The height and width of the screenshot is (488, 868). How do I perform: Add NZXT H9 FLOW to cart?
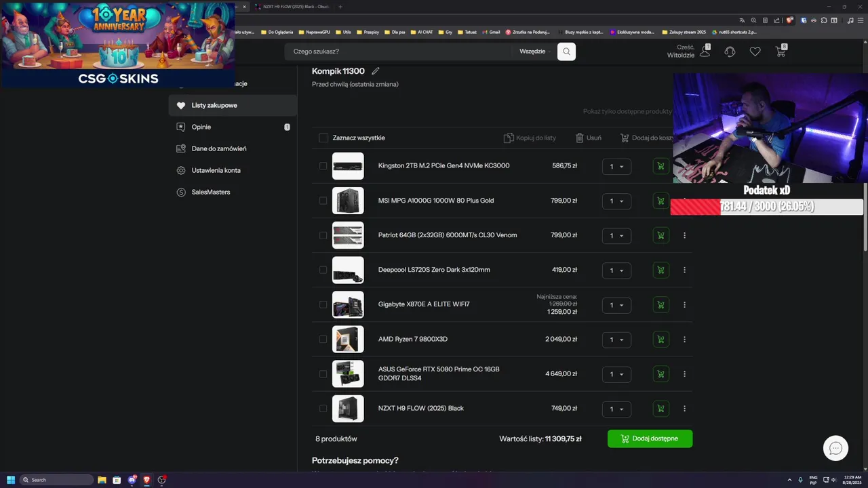[660, 409]
